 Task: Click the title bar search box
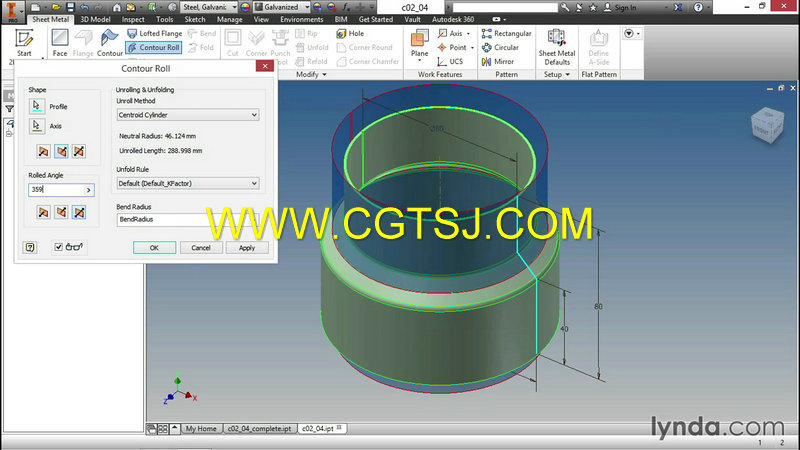(x=505, y=7)
